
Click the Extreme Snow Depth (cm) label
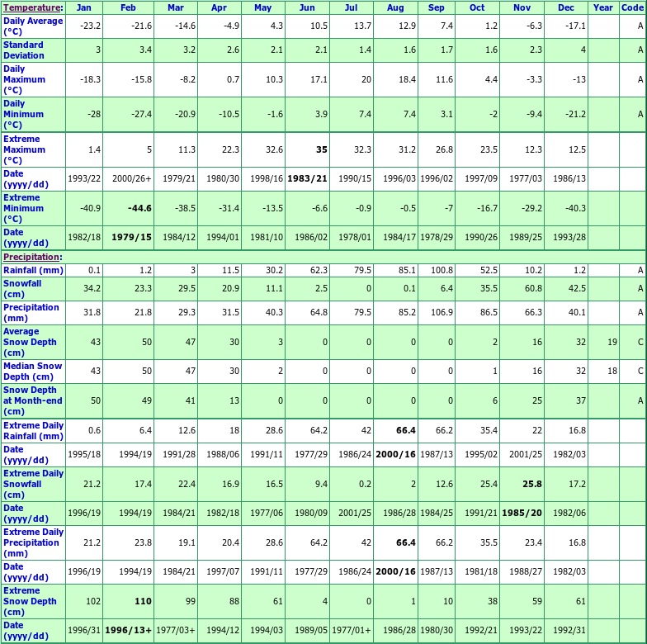point(32,601)
